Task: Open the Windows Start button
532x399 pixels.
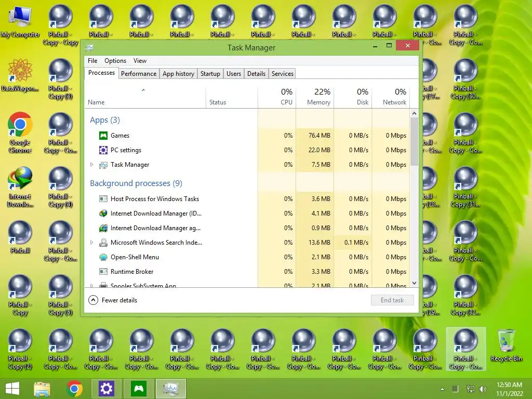Action: point(12,389)
